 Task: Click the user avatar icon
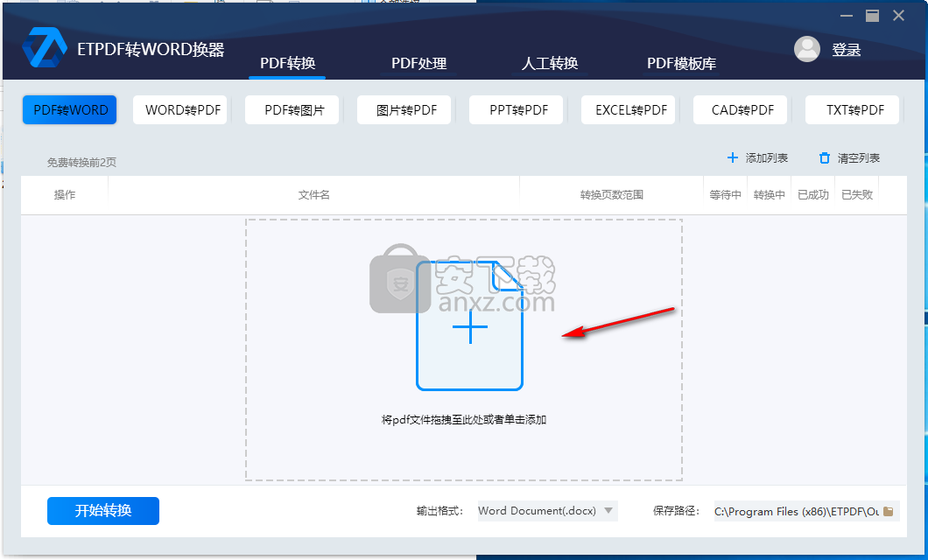[x=806, y=49]
